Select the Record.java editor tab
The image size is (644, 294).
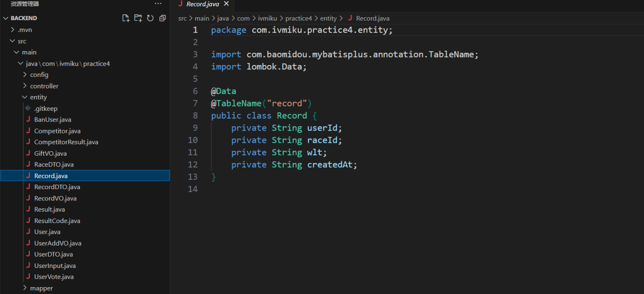click(202, 4)
